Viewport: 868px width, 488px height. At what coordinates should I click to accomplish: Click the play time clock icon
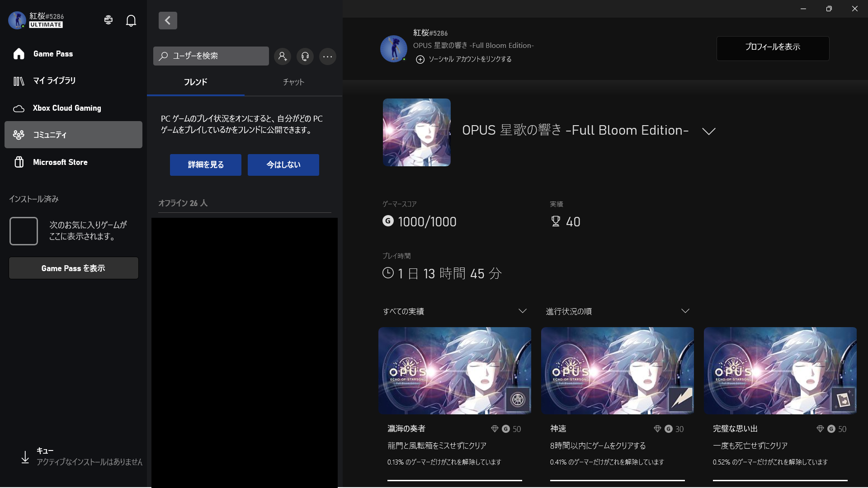pos(388,273)
